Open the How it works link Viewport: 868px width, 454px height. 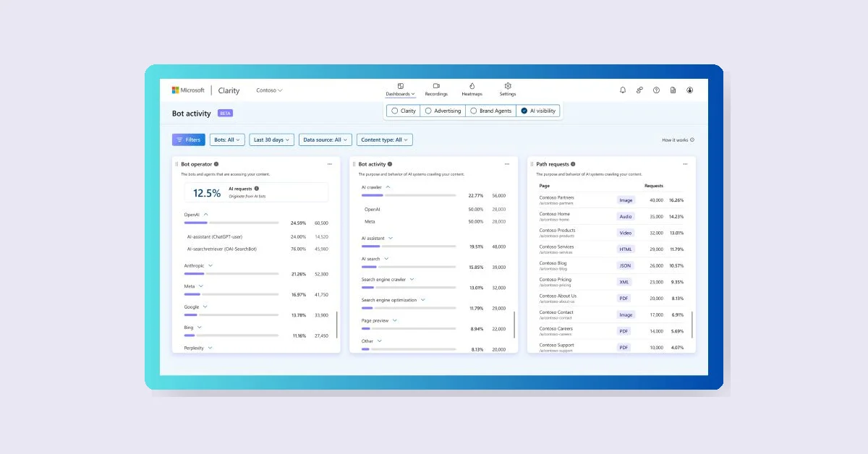[678, 139]
